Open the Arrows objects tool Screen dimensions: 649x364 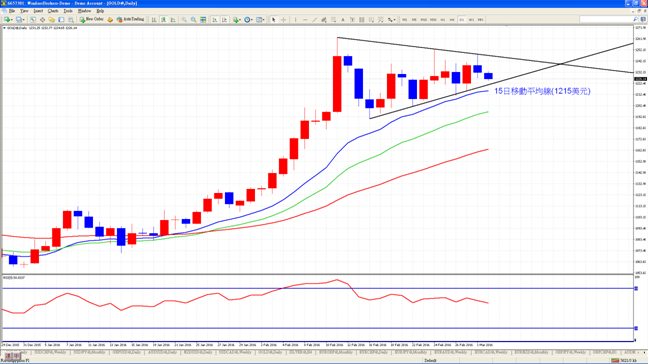point(390,19)
